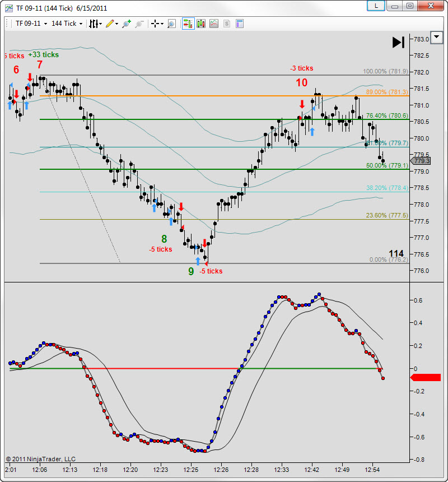Click the red down arrow under trade 7
448x482 pixels.
coord(30,77)
